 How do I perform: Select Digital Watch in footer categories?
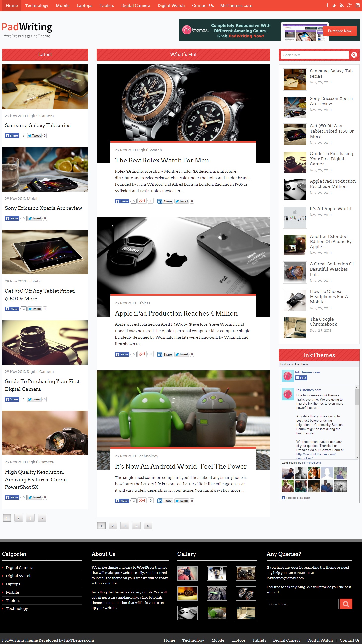pos(19,576)
